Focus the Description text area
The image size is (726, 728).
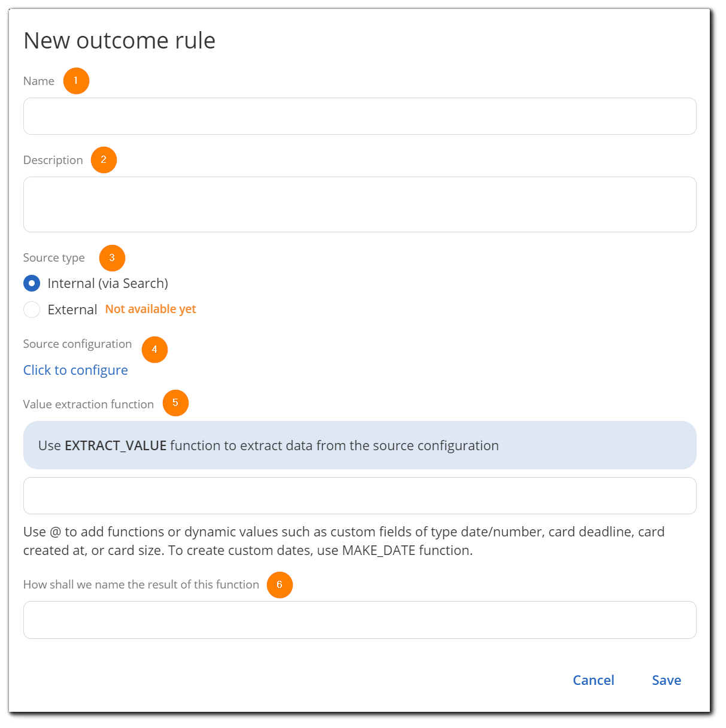(x=360, y=204)
